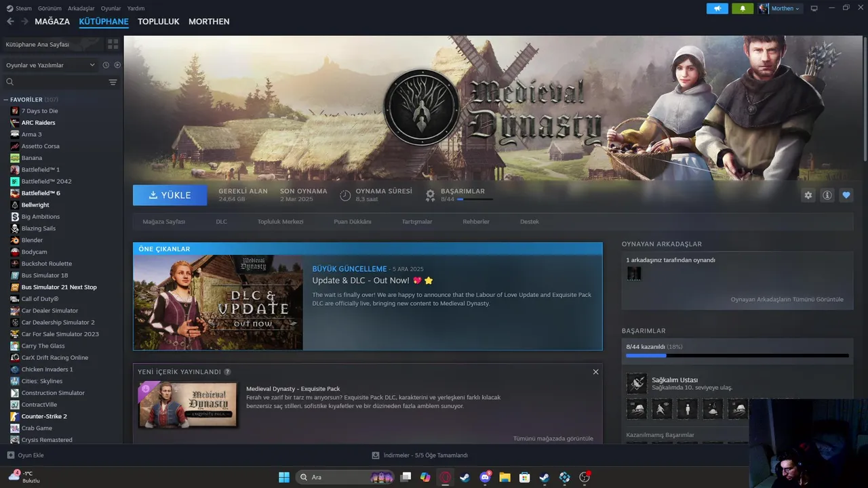Open OBS Studio from the taskbar
This screenshot has height=488, width=868.
585,477
